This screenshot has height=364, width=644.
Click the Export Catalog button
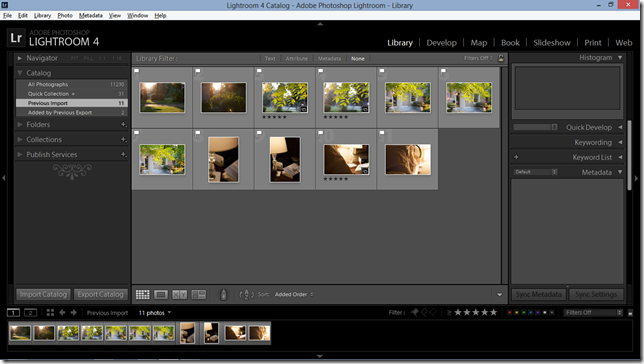pos(101,295)
